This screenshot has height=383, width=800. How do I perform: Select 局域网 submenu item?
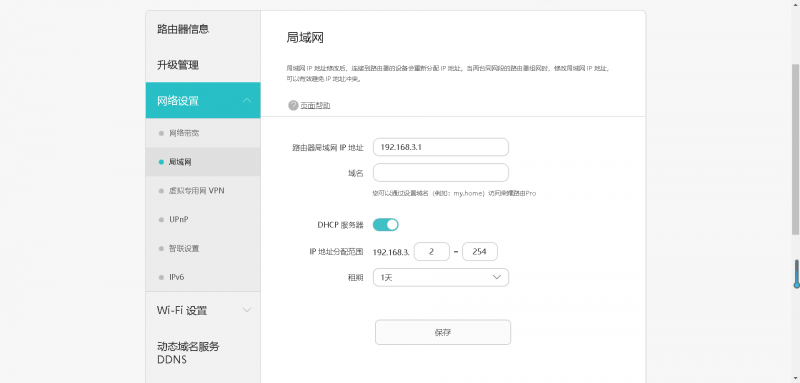[x=203, y=162]
